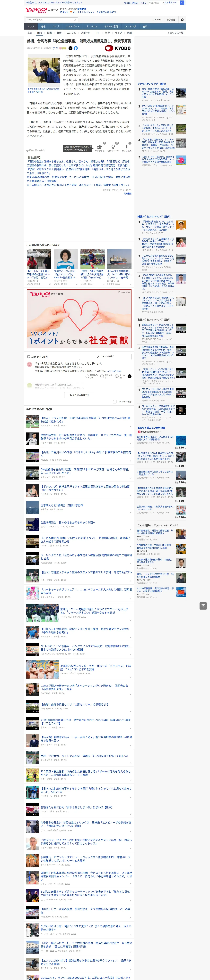Click the comment count icon showing 21

point(55,48)
